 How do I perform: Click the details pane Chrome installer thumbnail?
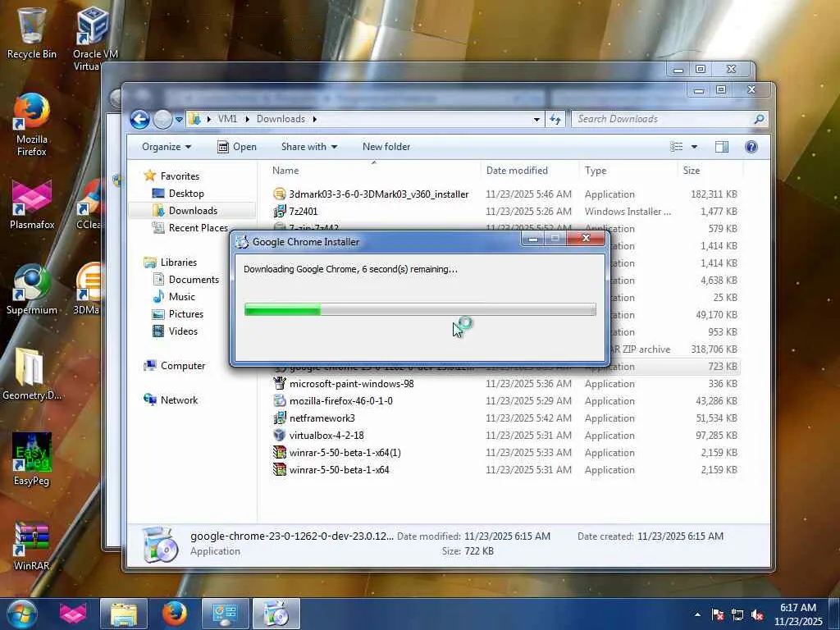160,545
